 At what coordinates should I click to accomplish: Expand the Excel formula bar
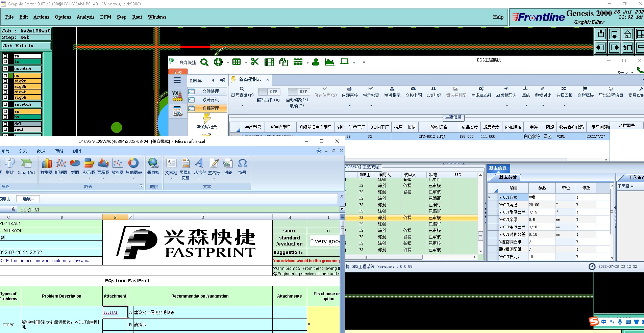click(x=342, y=209)
